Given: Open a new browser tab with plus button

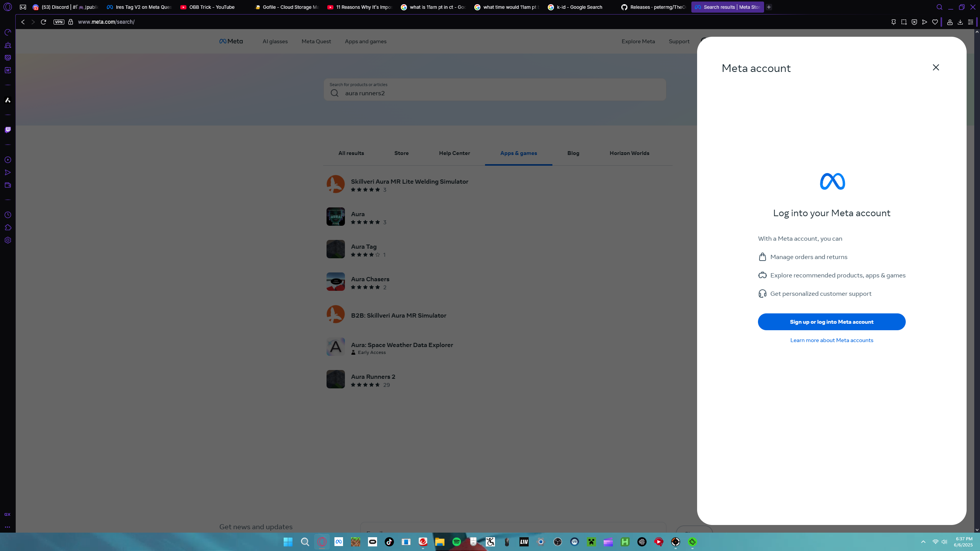Looking at the screenshot, I should tap(769, 7).
